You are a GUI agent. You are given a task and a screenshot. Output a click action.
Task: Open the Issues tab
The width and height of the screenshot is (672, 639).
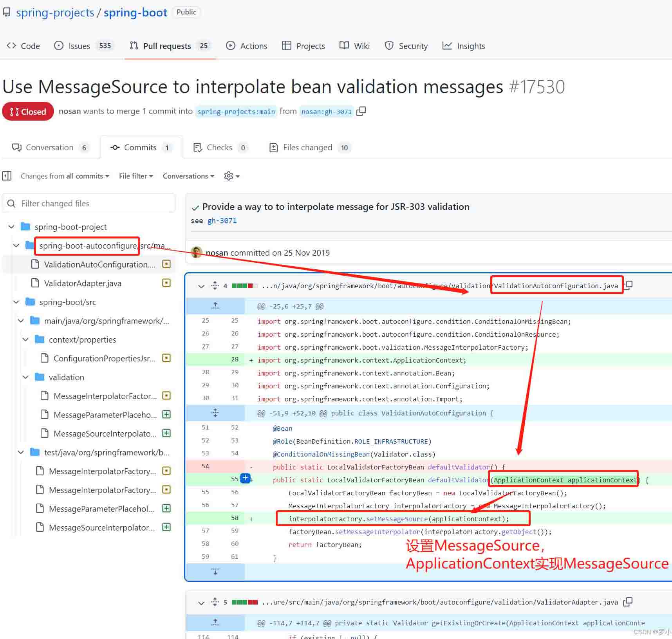[83, 46]
